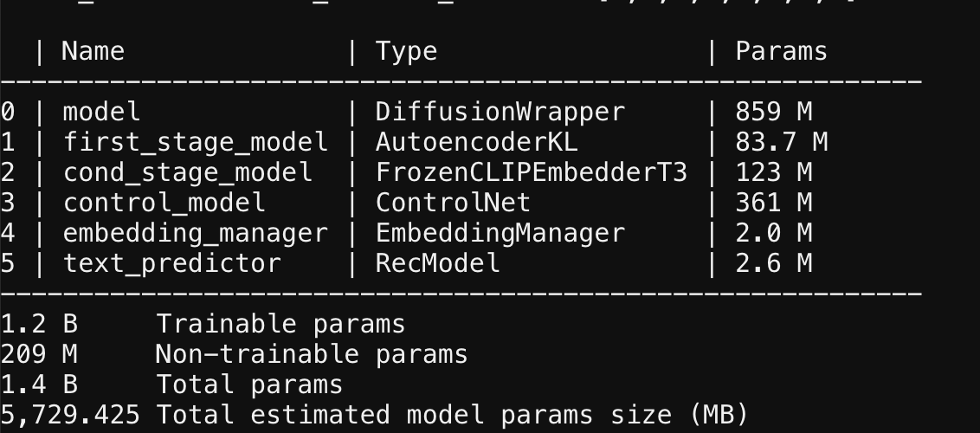Click the 'ControlNet' type text

click(x=453, y=203)
